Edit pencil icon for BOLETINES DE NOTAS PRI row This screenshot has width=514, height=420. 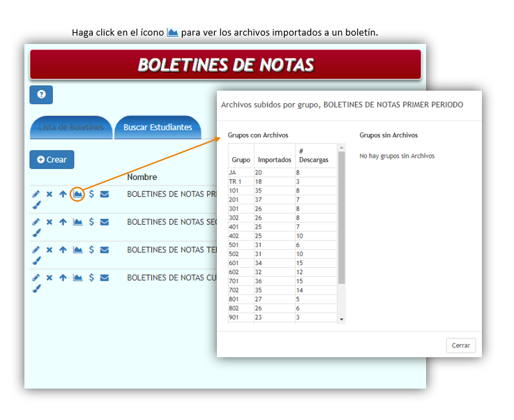pos(36,194)
